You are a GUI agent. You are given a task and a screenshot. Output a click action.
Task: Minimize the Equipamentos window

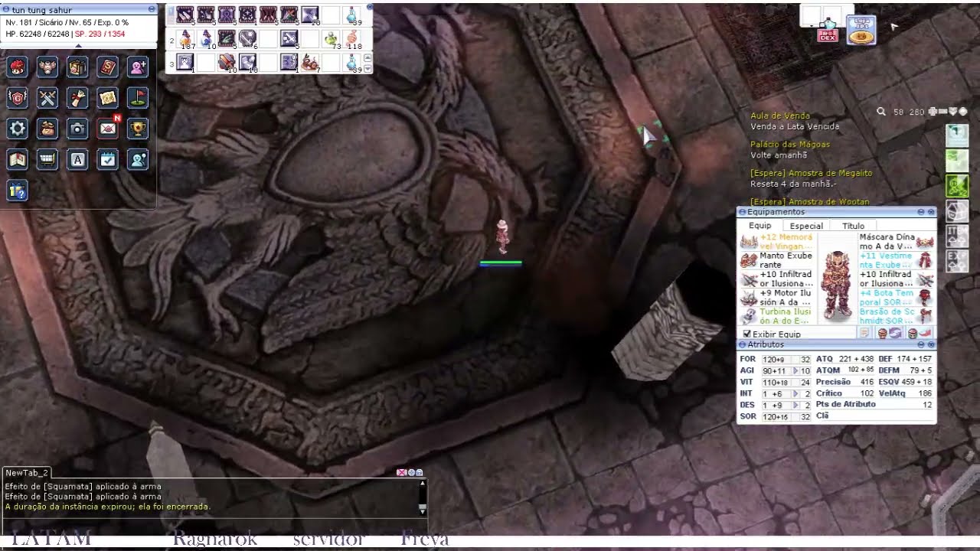[x=921, y=212]
